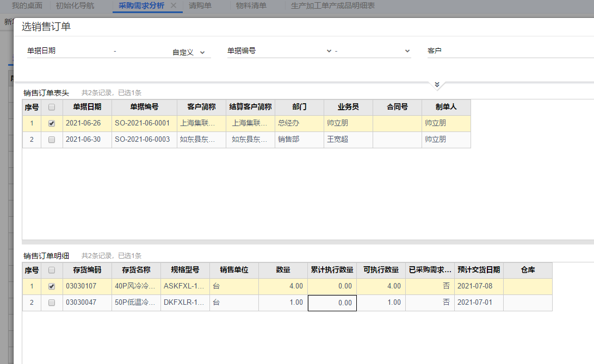Check order SO-2021-06-0003 checkbox
The image size is (594, 364).
(x=52, y=140)
